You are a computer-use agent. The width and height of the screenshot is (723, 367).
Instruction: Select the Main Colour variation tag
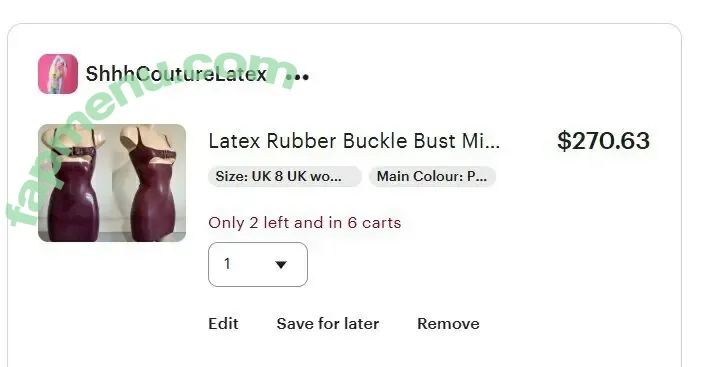coord(432,177)
